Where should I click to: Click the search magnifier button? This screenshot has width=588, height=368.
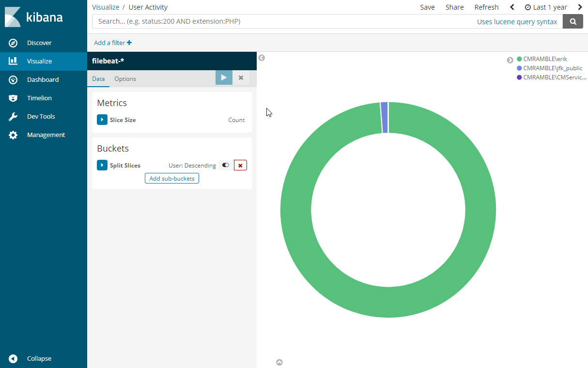(x=573, y=21)
